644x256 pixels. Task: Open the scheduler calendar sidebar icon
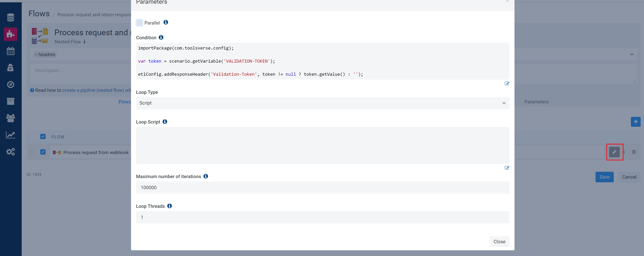[x=10, y=51]
